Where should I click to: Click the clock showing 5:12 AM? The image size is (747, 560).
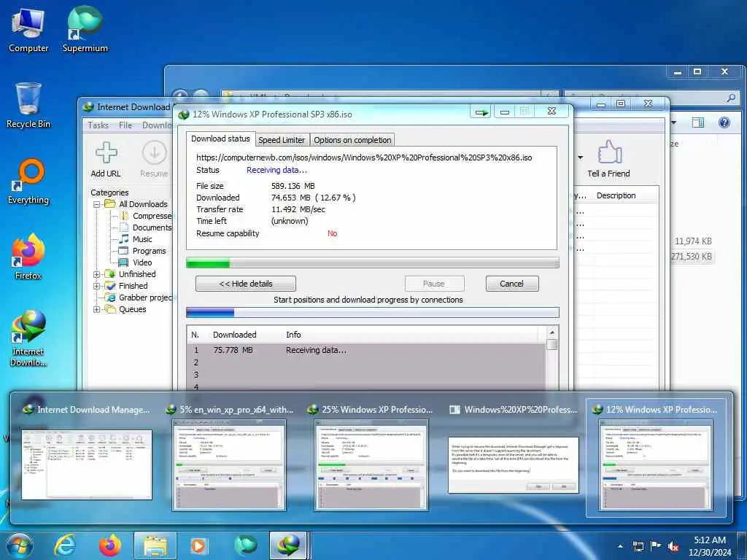pyautogui.click(x=709, y=546)
